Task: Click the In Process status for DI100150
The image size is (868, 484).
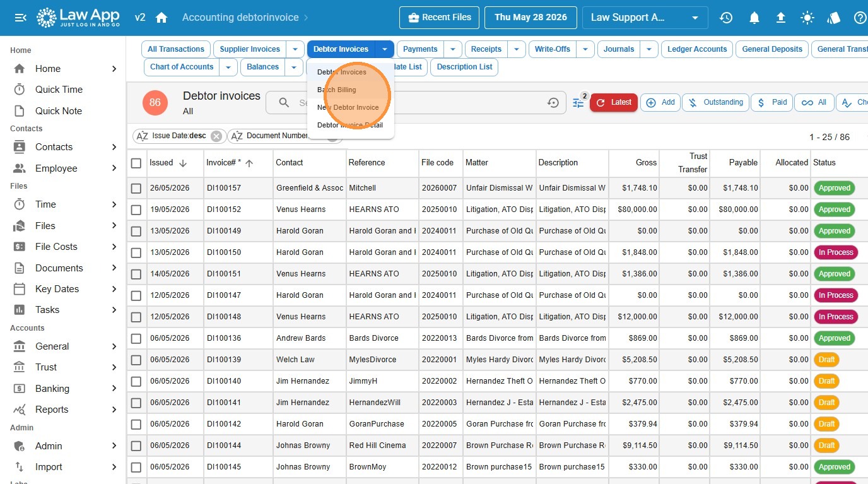Action: [x=836, y=252]
